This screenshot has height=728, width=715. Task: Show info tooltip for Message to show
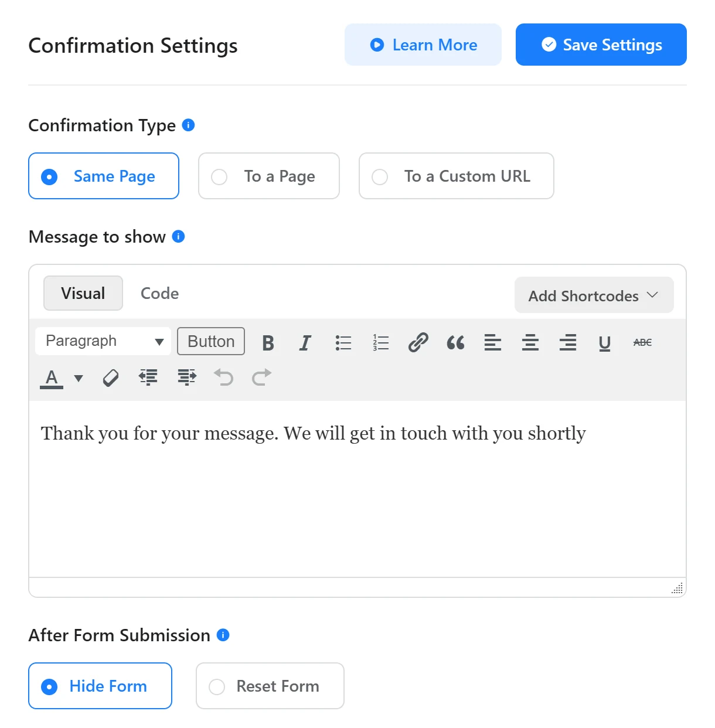pos(178,236)
